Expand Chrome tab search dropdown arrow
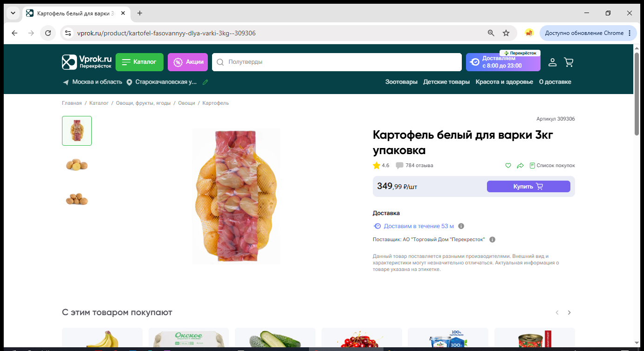This screenshot has height=351, width=644. pos(13,13)
